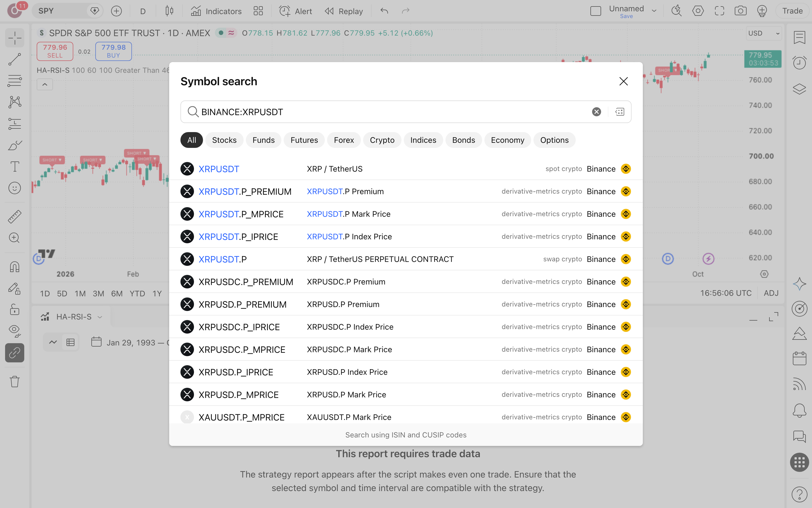812x508 pixels.
Task: Select the All filter chip
Action: coord(192,140)
